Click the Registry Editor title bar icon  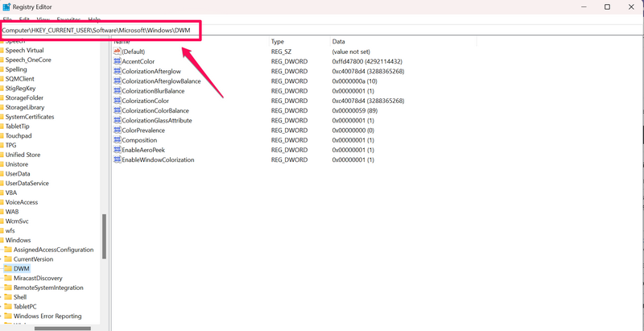7,6
